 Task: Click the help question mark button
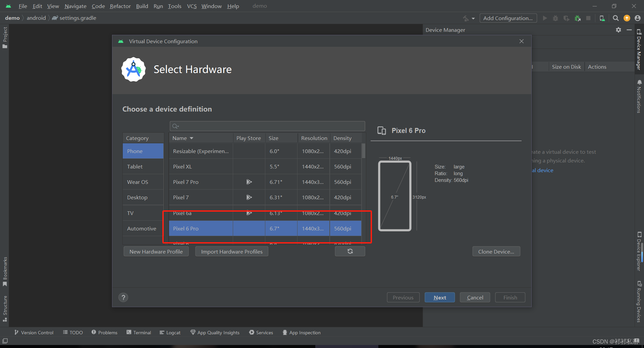click(x=123, y=297)
